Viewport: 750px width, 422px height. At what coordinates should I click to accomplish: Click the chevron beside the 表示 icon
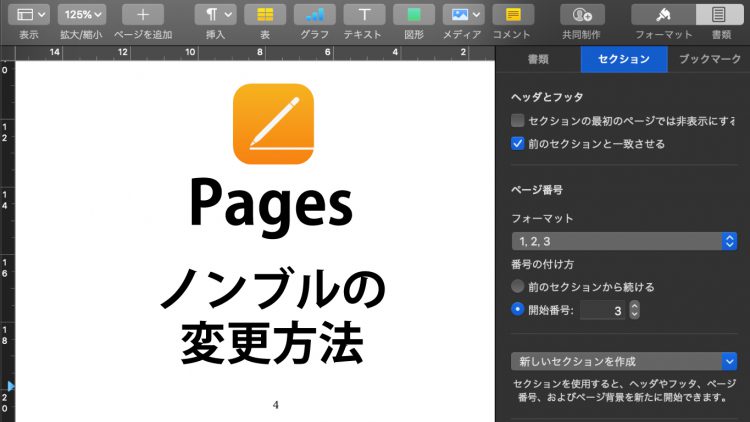(x=42, y=15)
